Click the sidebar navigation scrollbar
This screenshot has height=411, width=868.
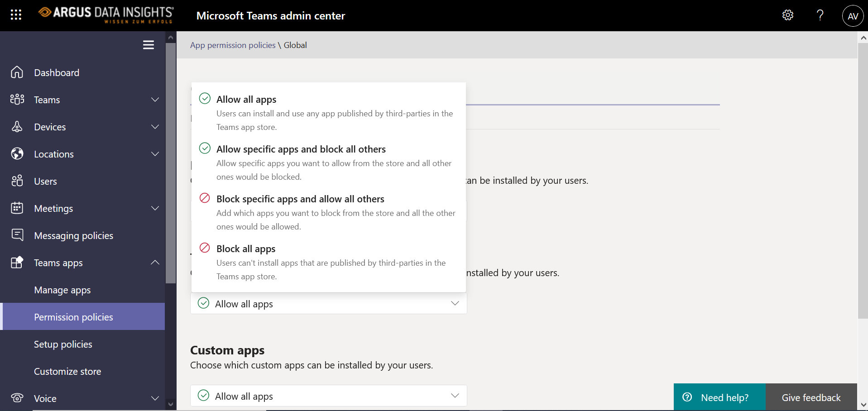point(171,163)
